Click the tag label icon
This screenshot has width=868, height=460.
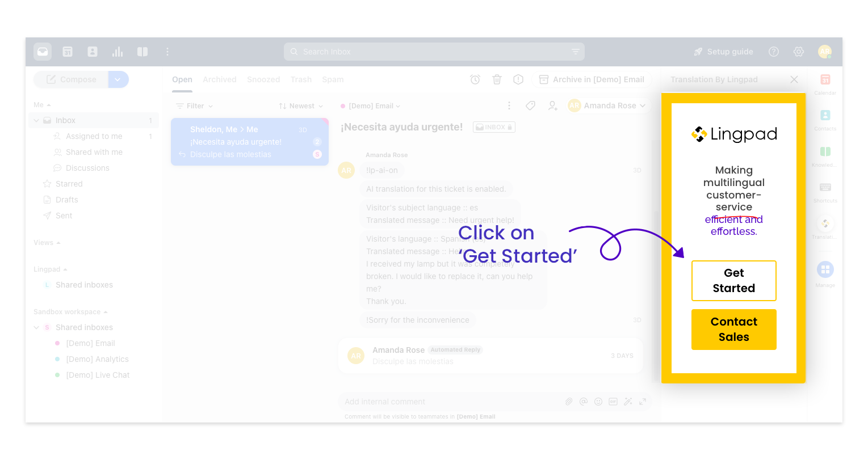pos(530,105)
